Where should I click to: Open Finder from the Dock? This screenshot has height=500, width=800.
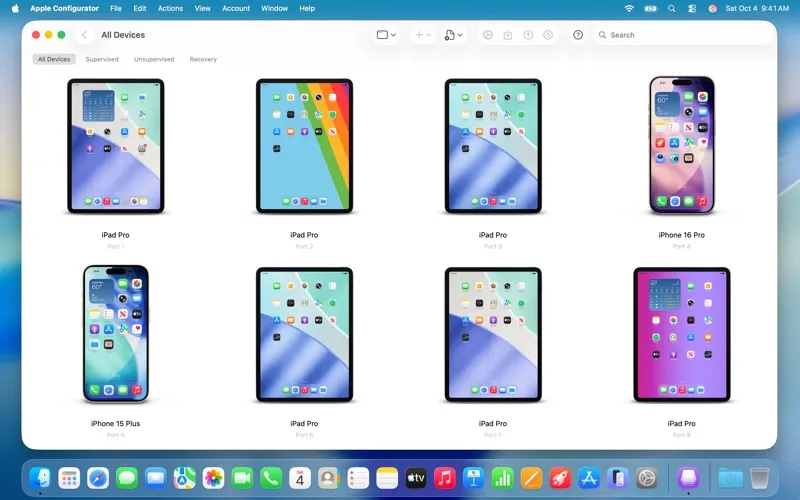[x=40, y=478]
